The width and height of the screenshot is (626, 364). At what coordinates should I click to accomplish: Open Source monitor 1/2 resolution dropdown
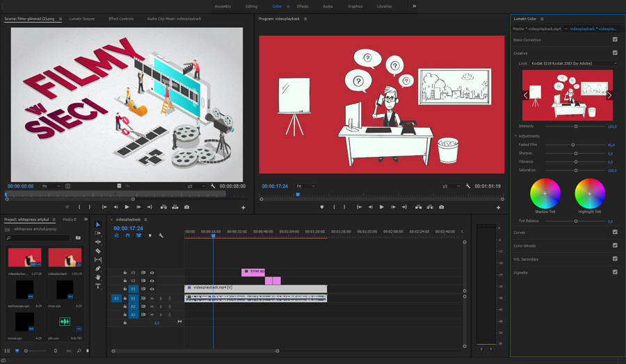click(x=195, y=186)
